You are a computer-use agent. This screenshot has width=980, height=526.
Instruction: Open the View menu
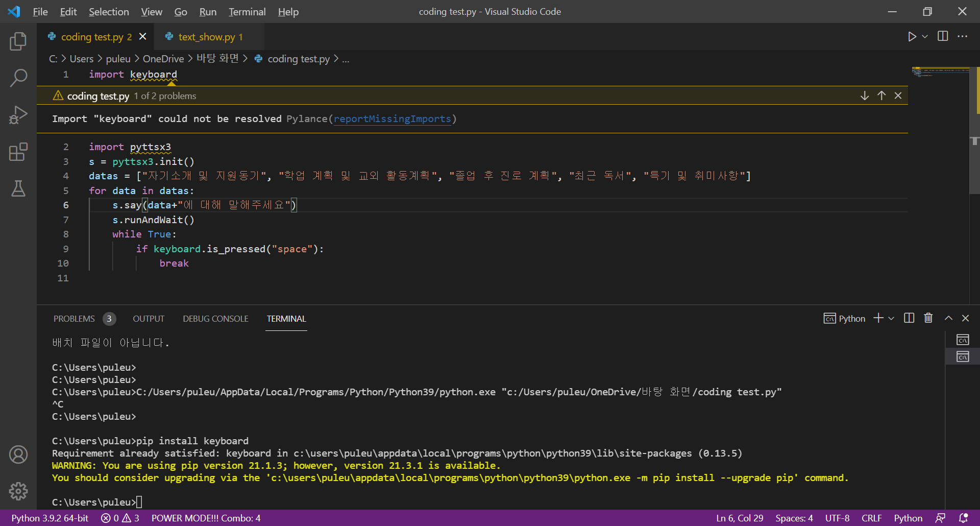(152, 12)
